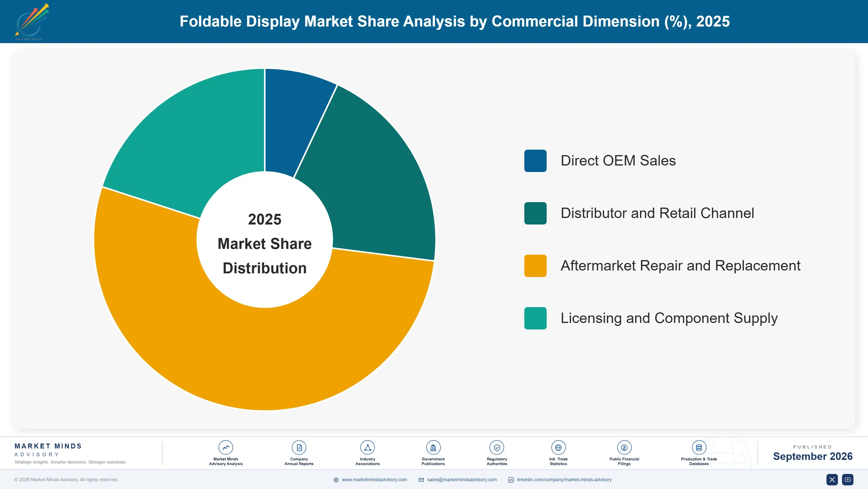868x489 pixels.
Task: Click the 'September 2026' published date
Action: click(x=813, y=456)
